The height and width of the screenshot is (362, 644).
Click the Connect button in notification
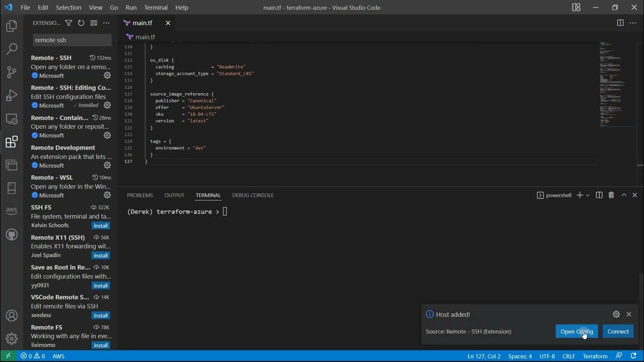618,331
